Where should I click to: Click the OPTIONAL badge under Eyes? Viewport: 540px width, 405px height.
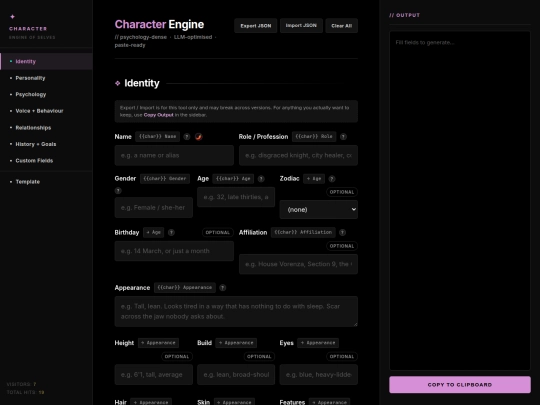pos(342,356)
